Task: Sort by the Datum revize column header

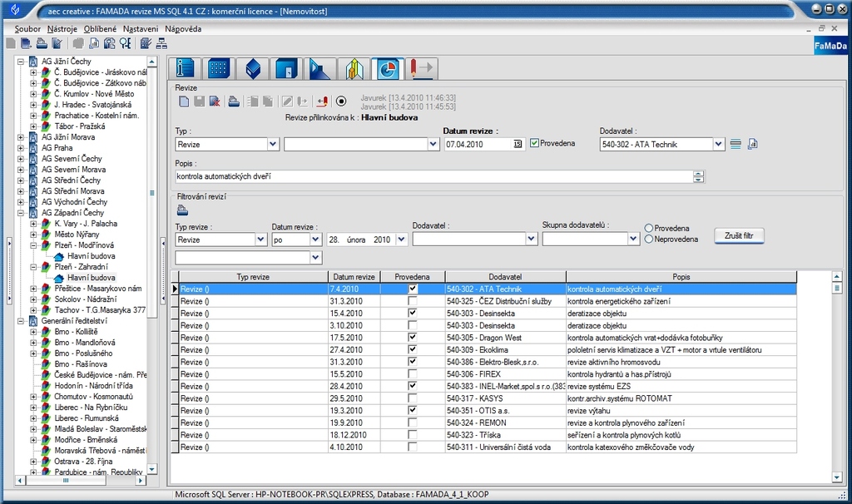Action: [x=354, y=277]
